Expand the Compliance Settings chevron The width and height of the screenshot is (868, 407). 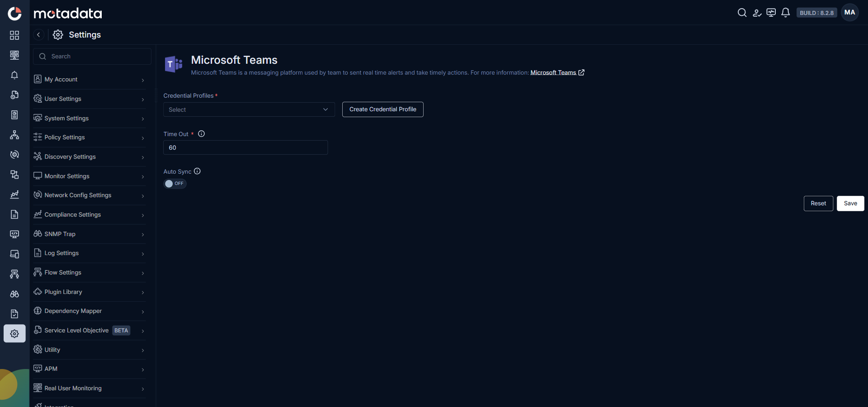(x=143, y=215)
